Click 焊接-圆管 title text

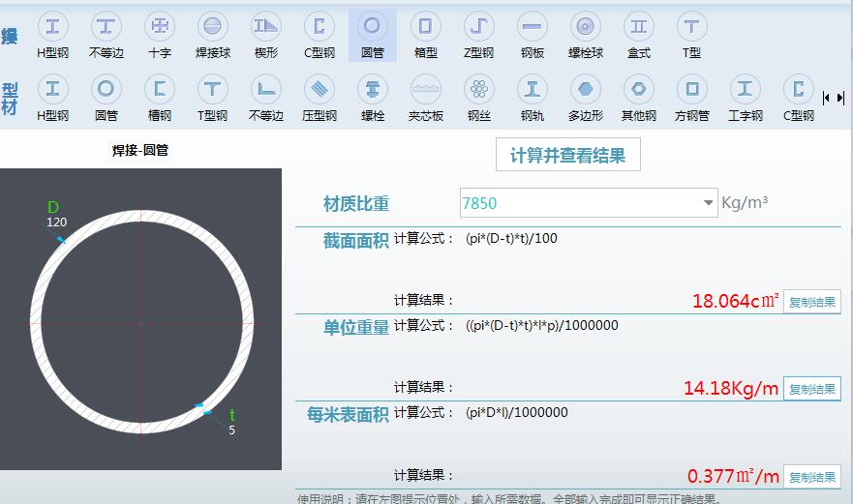(x=140, y=150)
